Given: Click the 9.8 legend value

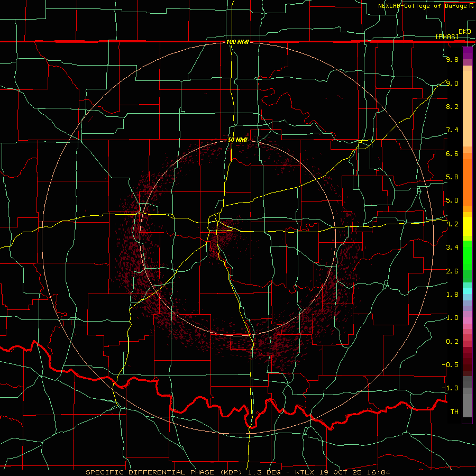Looking at the screenshot, I should click(452, 59).
